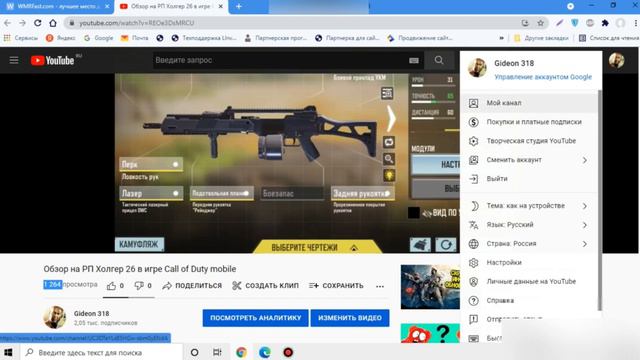This screenshot has width=640, height=360.
Task: Select Мой канал menu entry
Action: (x=529, y=103)
